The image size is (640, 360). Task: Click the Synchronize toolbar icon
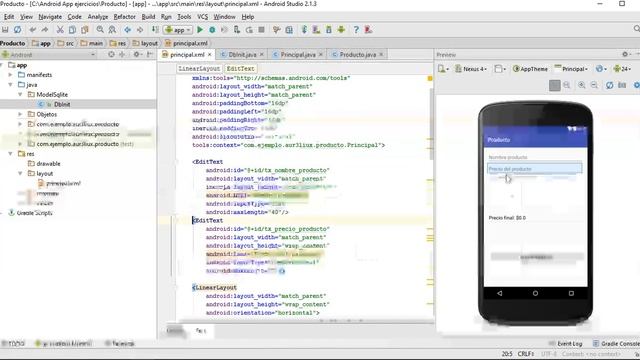[18, 30]
